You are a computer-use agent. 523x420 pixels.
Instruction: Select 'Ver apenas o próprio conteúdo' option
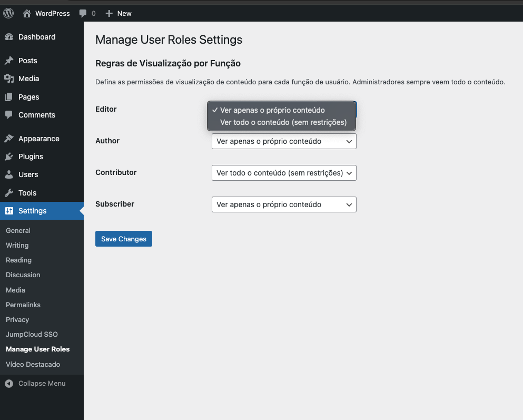[272, 110]
